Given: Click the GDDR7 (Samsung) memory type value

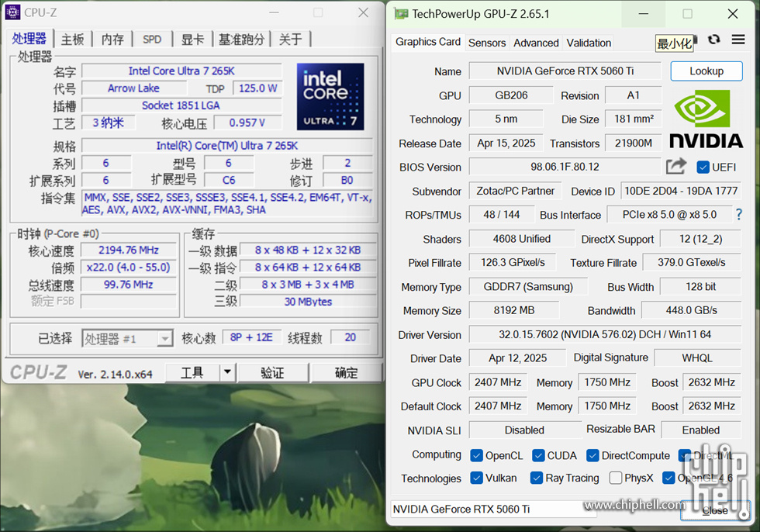Looking at the screenshot, I should pos(528,286).
